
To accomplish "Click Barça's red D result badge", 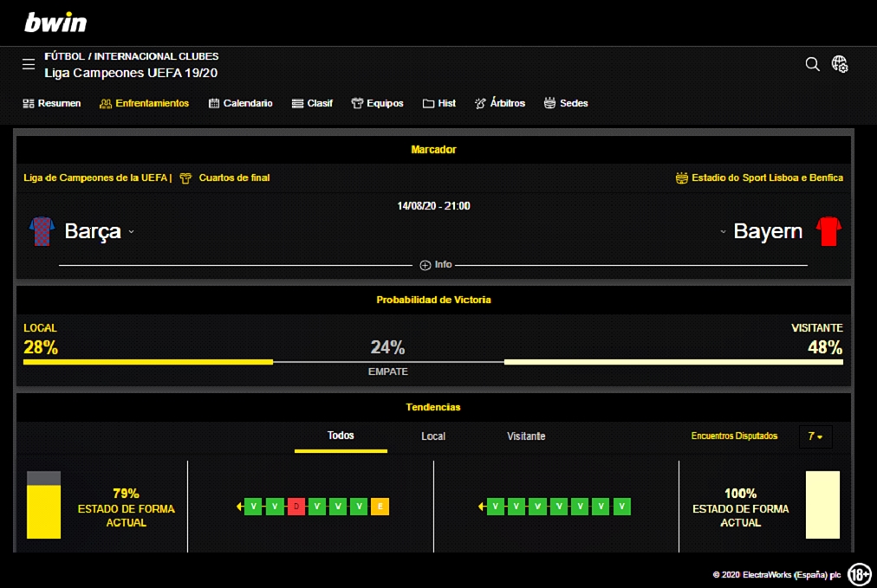I will (x=296, y=507).
